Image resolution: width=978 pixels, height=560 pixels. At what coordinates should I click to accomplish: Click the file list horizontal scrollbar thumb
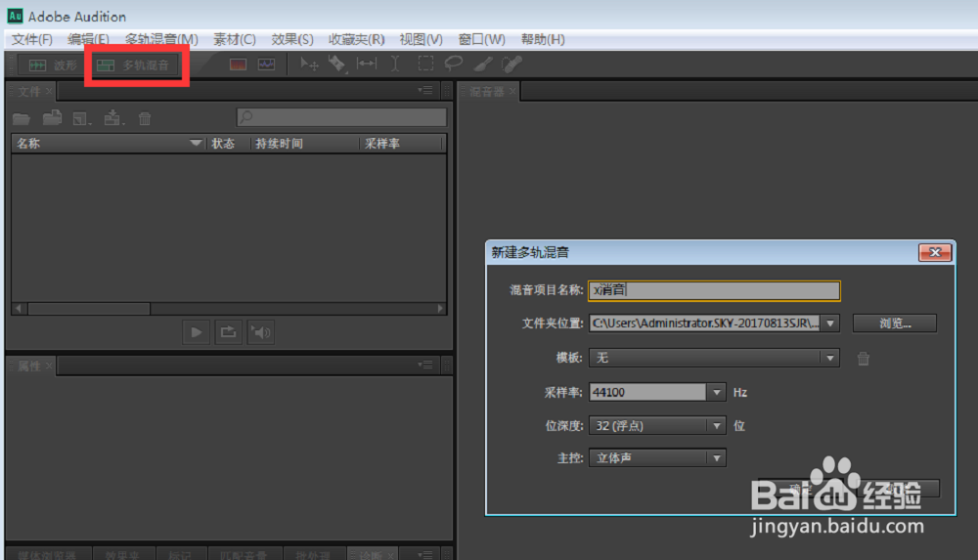click(x=89, y=308)
